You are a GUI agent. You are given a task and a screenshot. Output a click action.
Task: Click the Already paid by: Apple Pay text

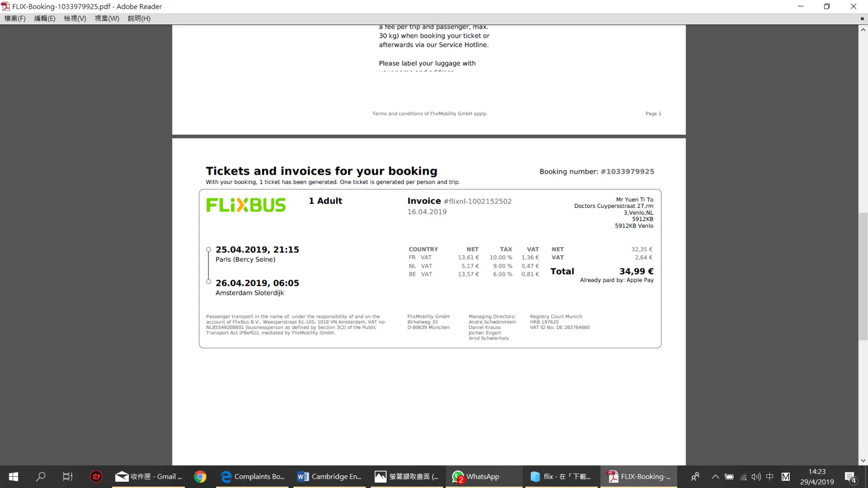pos(617,280)
